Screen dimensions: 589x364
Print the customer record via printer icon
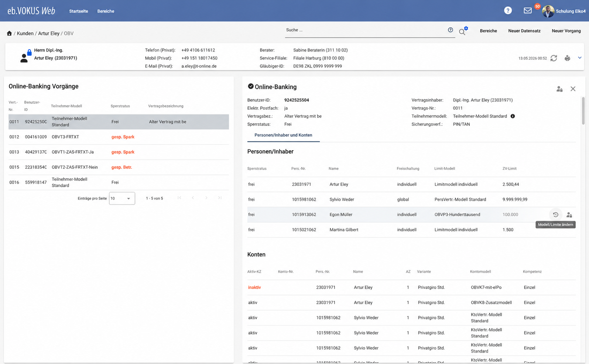[x=567, y=58]
